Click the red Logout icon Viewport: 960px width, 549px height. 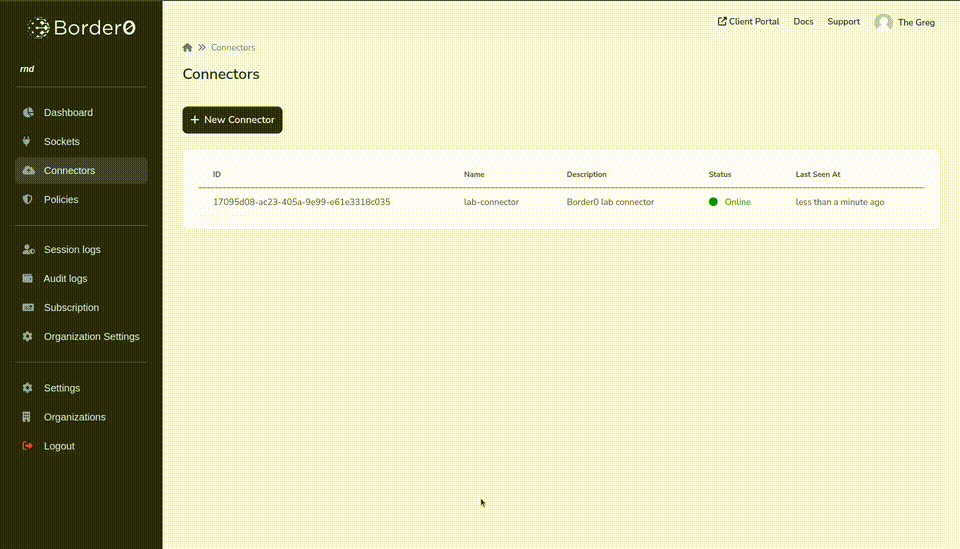[x=28, y=446]
